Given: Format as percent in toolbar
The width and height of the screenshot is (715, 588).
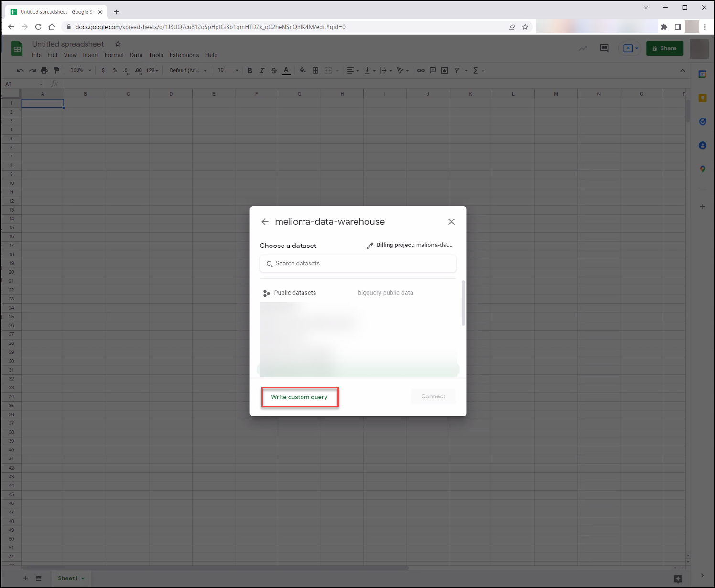Looking at the screenshot, I should [115, 70].
